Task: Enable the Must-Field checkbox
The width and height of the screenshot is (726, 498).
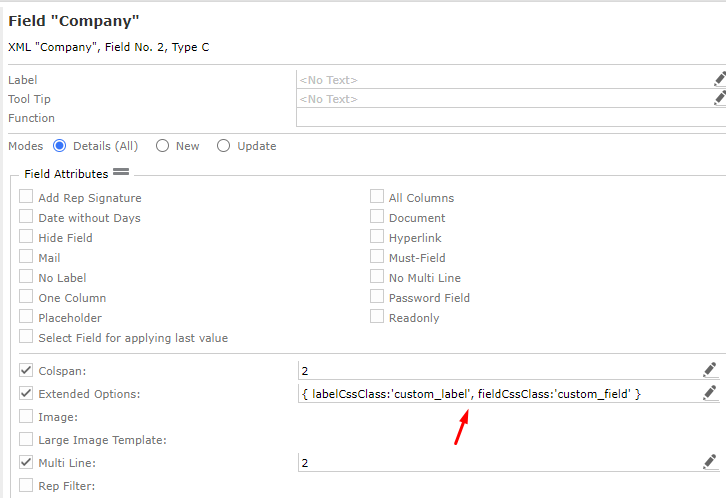Action: (x=377, y=257)
